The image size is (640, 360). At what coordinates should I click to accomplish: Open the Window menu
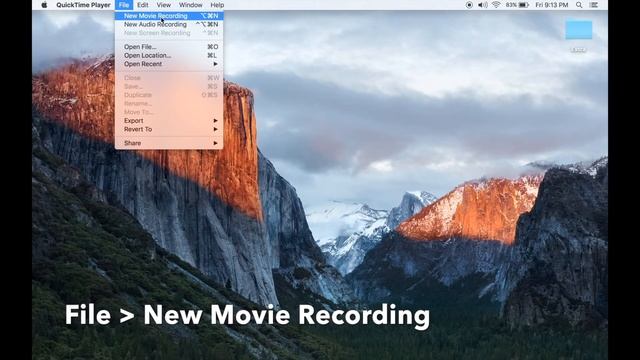pyautogui.click(x=191, y=5)
